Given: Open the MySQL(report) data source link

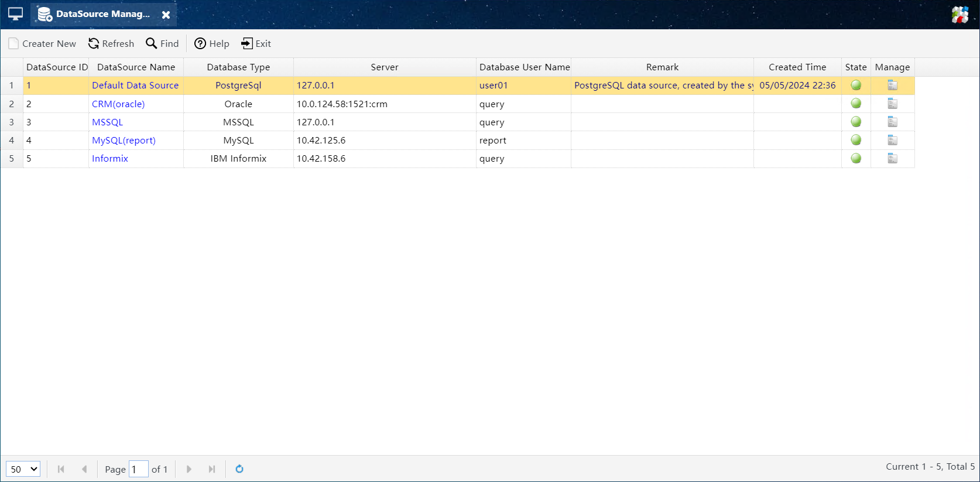Looking at the screenshot, I should (x=124, y=141).
